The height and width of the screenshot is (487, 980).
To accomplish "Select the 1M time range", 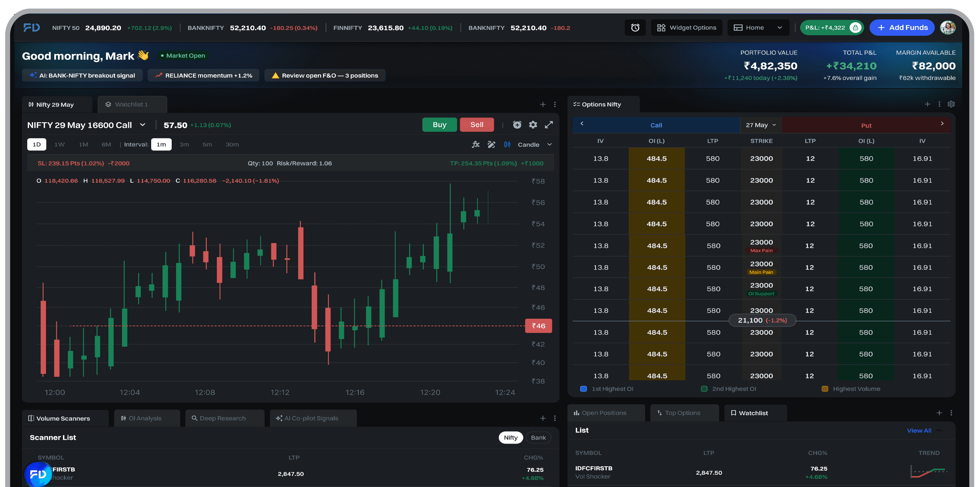I will point(83,144).
